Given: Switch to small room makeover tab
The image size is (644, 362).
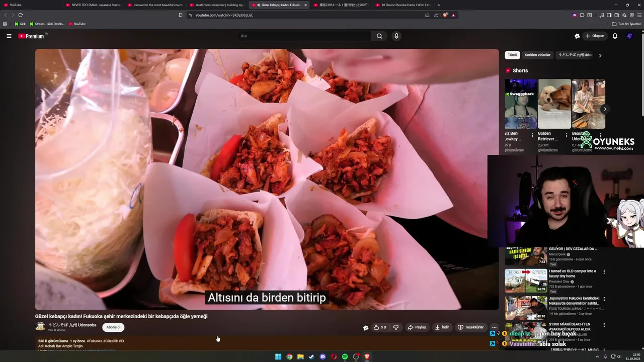Looking at the screenshot, I should [x=217, y=5].
